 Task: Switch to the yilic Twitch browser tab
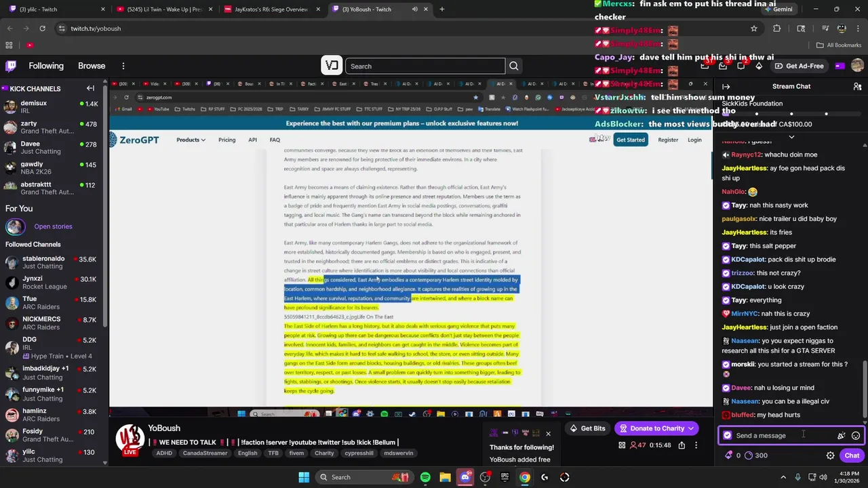click(x=56, y=9)
